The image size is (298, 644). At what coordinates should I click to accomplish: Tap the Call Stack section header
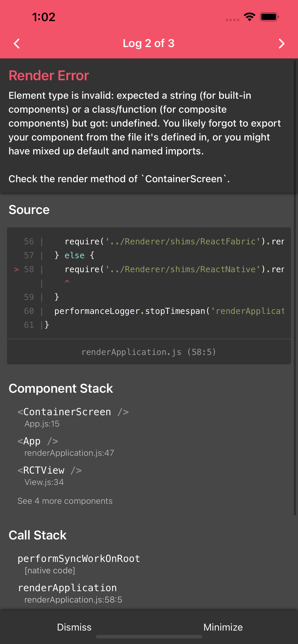(38, 535)
